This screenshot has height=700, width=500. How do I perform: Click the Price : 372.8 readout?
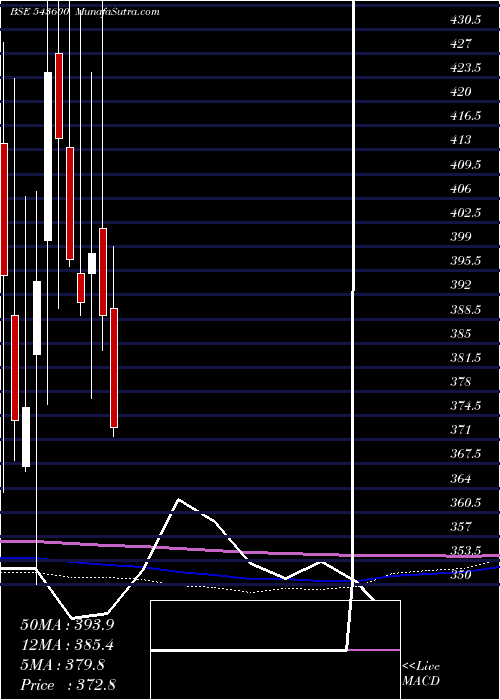[x=68, y=685]
